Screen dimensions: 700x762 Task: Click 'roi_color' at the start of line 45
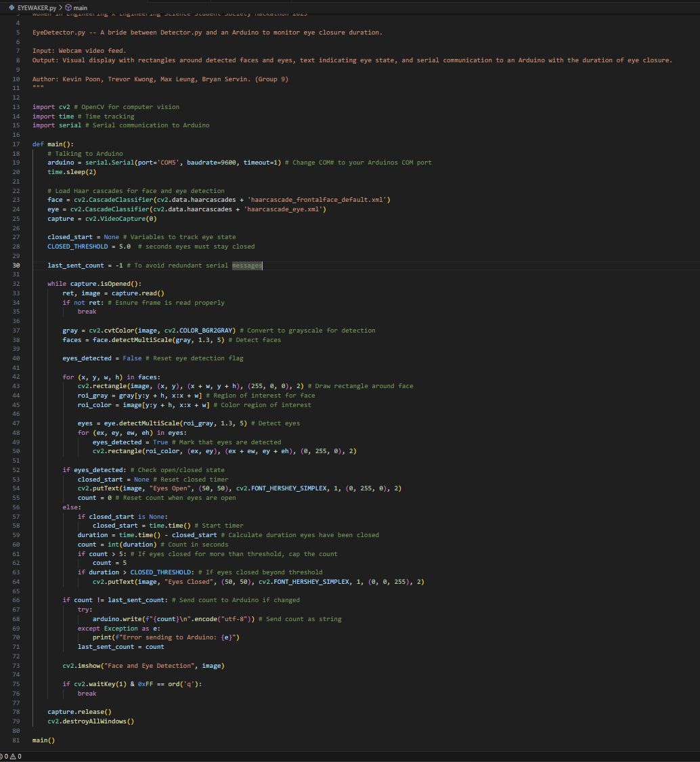94,405
